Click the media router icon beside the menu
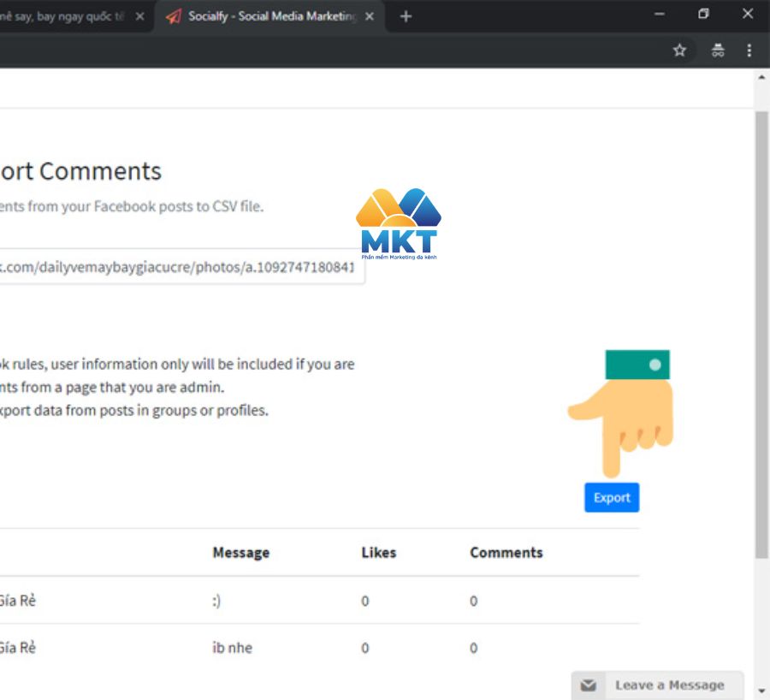The image size is (770, 700). (x=718, y=50)
